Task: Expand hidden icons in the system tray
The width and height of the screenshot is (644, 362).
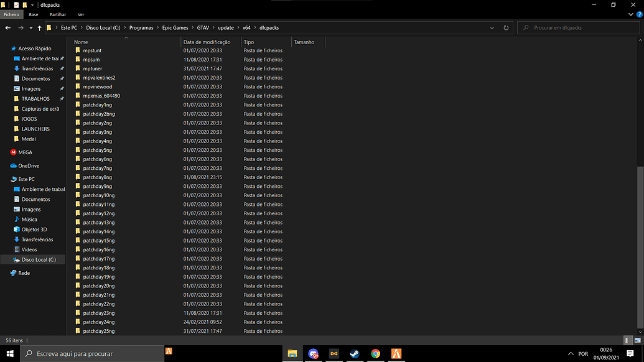Action: [570, 353]
